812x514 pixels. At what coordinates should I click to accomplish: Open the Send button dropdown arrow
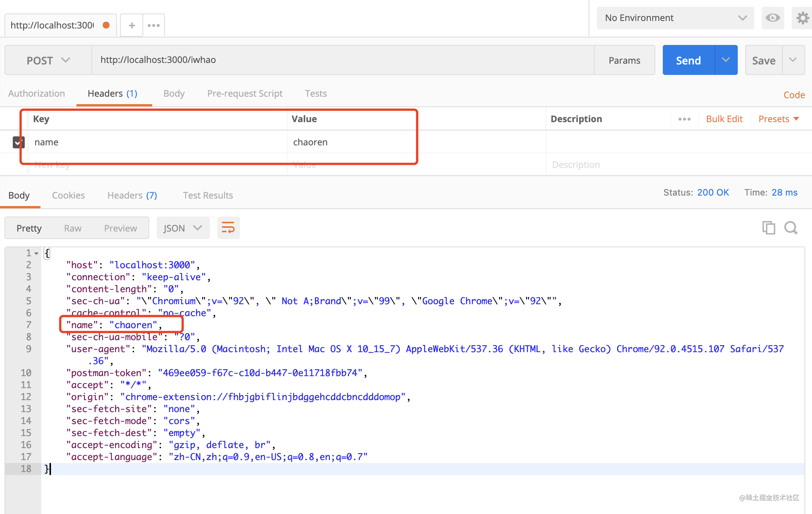[x=726, y=60]
